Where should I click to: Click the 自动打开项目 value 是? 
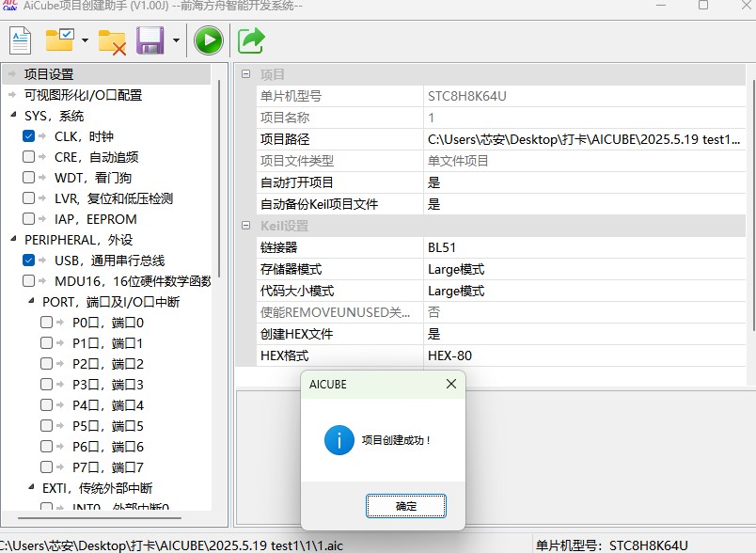[x=584, y=182]
